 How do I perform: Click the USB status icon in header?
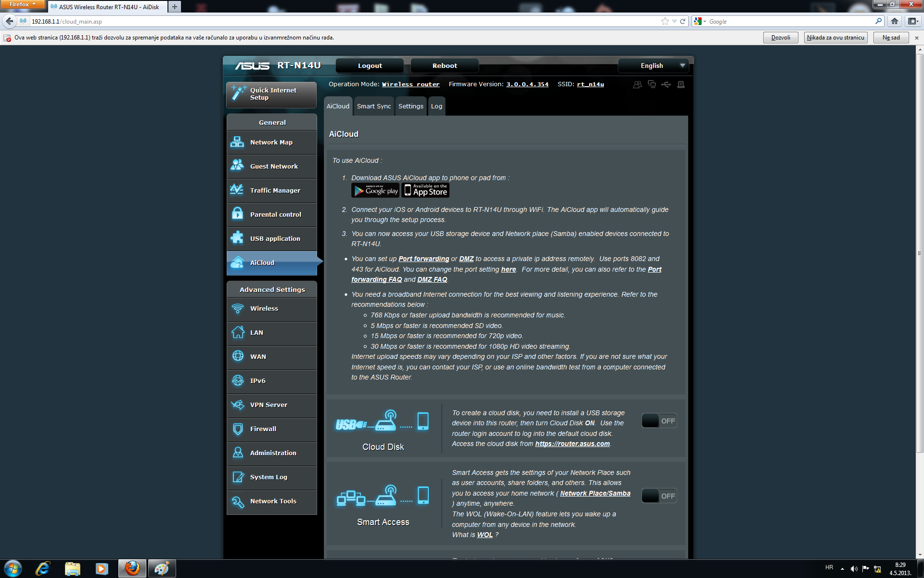click(x=666, y=85)
